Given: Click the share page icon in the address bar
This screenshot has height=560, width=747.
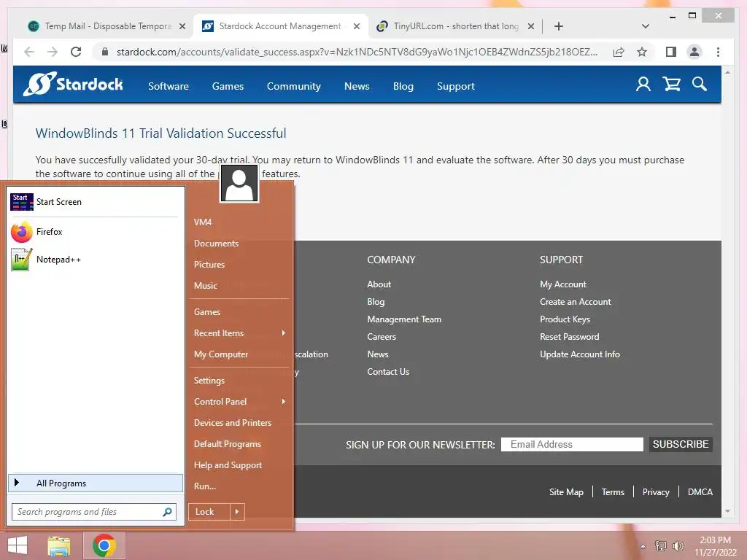Looking at the screenshot, I should point(619,52).
